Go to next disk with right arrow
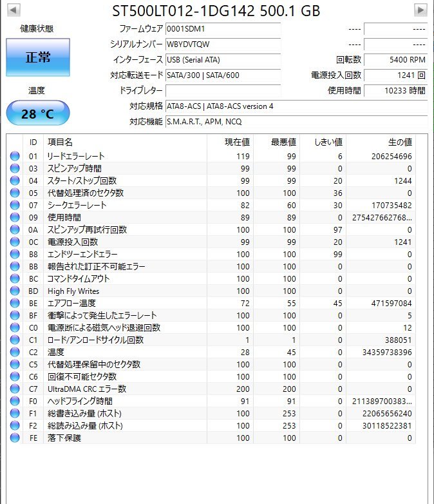 pos(420,10)
